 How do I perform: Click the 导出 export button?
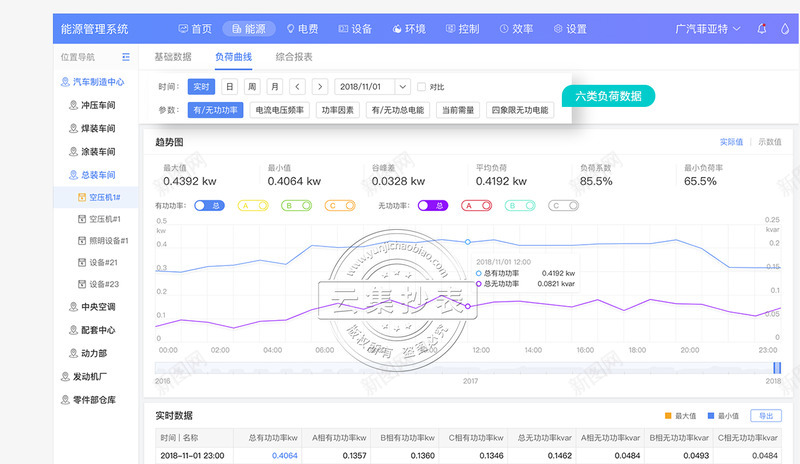coord(765,416)
